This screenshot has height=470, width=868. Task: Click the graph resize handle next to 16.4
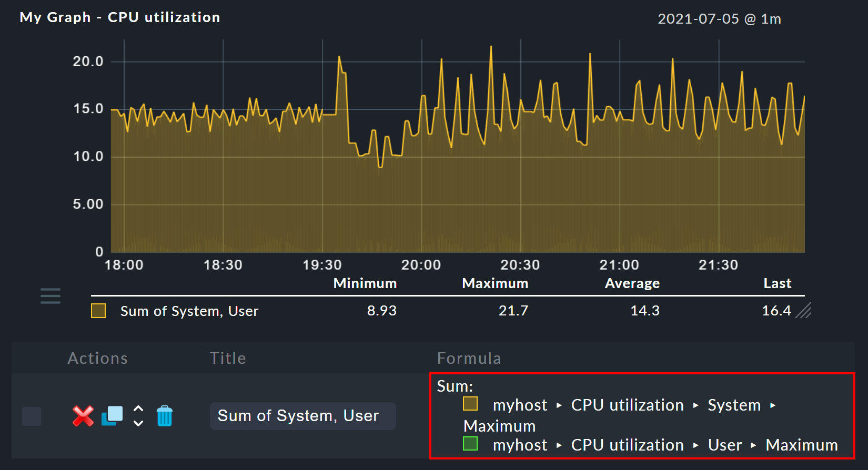(803, 311)
